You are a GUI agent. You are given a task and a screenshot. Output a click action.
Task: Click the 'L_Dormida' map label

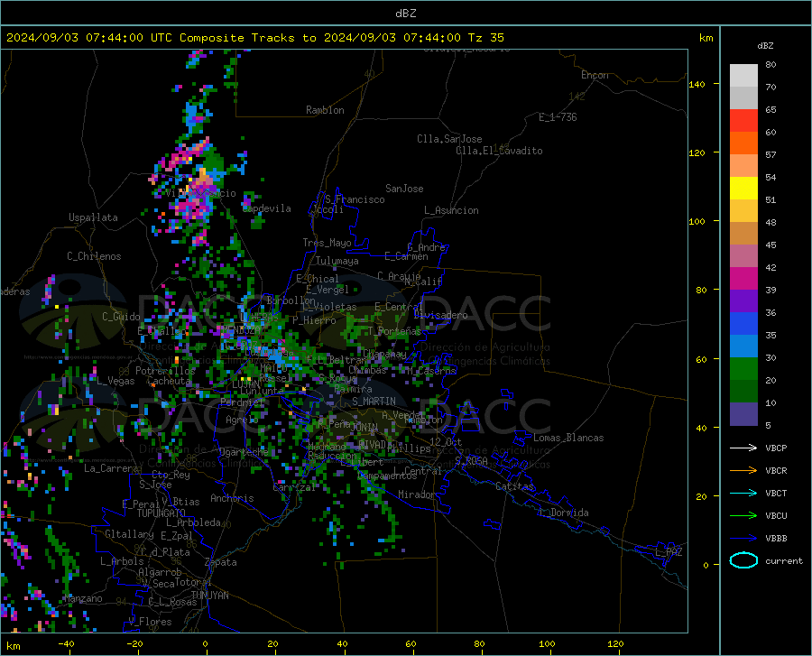pos(564,513)
